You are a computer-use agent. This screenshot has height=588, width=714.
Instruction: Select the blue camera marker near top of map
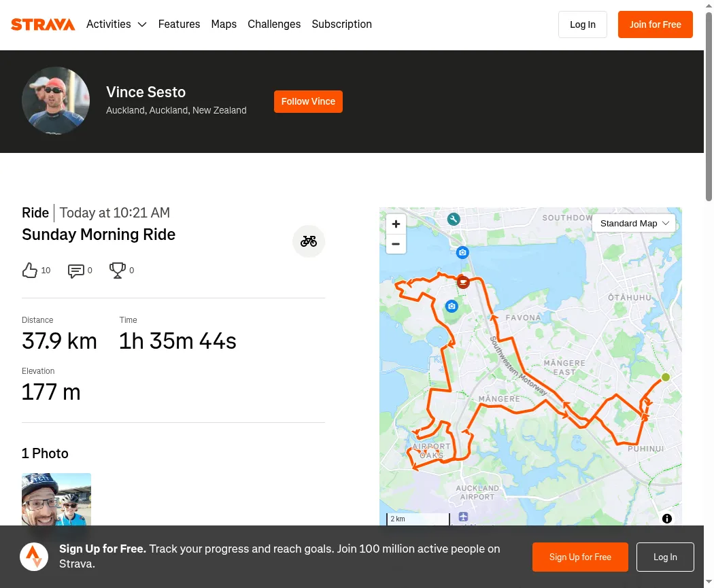(x=462, y=252)
